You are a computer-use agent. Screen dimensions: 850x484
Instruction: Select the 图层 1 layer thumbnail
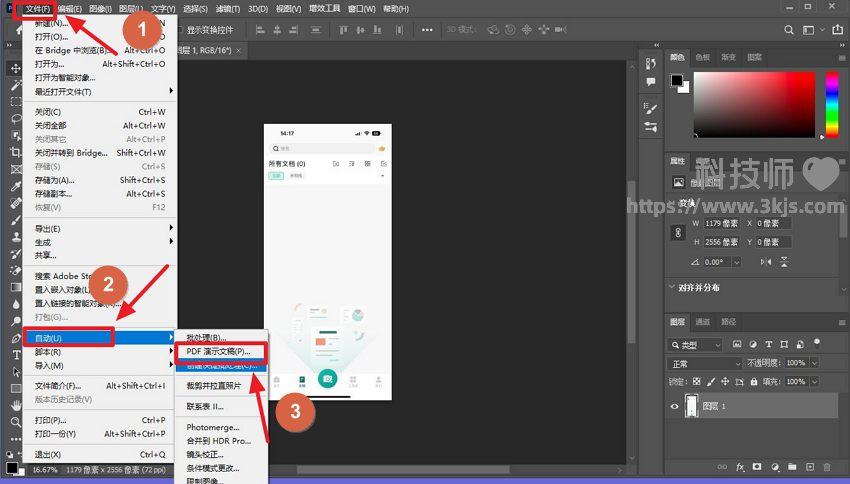(692, 406)
